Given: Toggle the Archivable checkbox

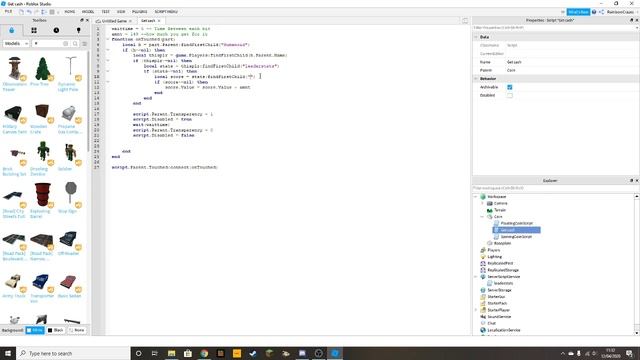Looking at the screenshot, I should pyautogui.click(x=509, y=87).
